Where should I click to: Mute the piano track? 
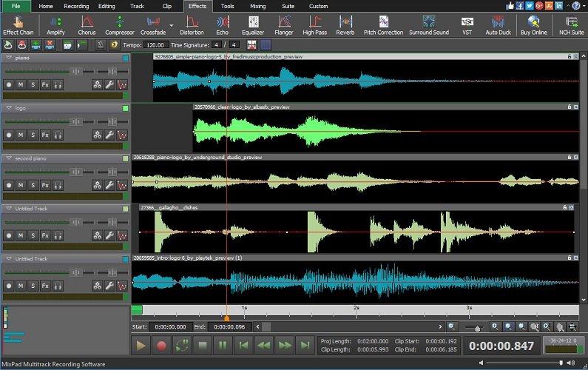click(x=21, y=85)
